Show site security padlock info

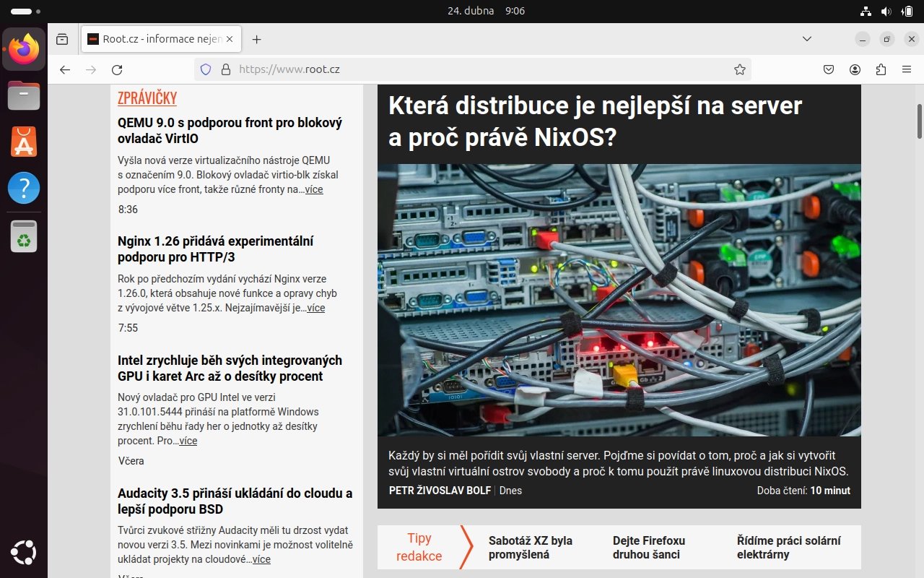point(225,69)
